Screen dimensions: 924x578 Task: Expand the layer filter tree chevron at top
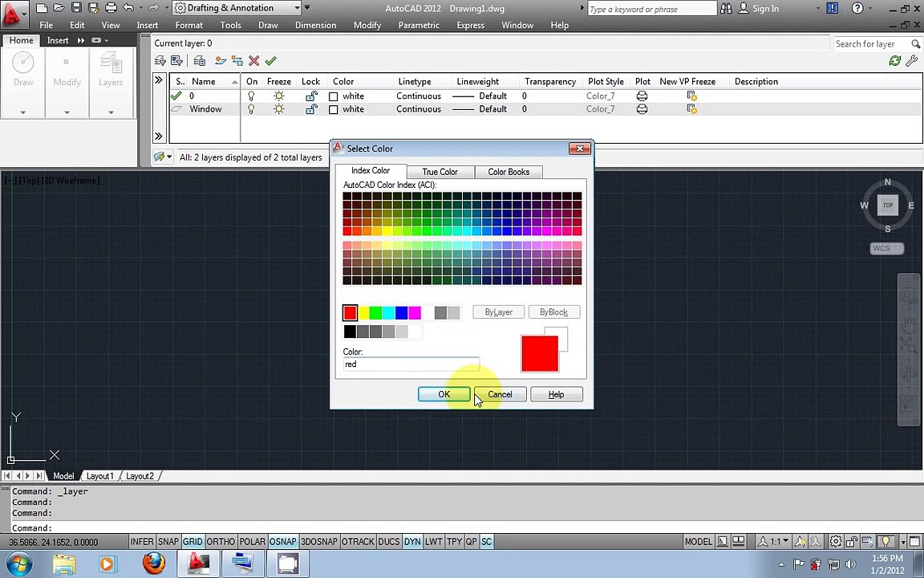click(x=159, y=79)
